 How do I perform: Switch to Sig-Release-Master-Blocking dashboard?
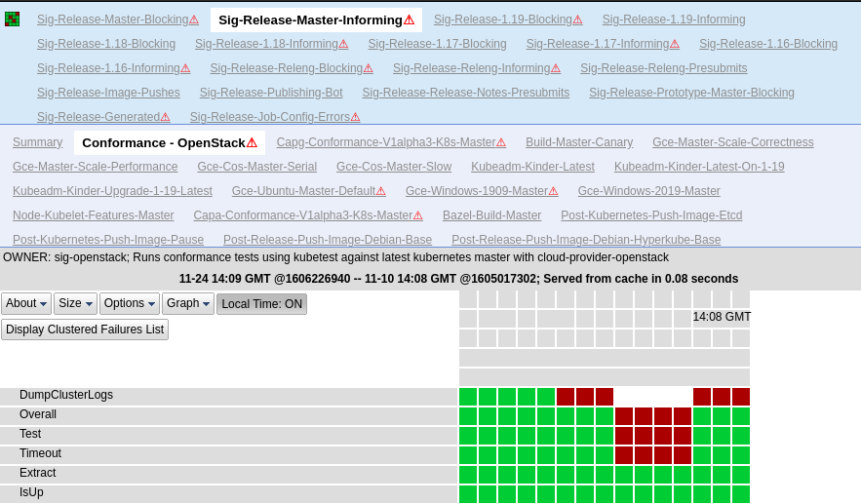pyautogui.click(x=112, y=19)
